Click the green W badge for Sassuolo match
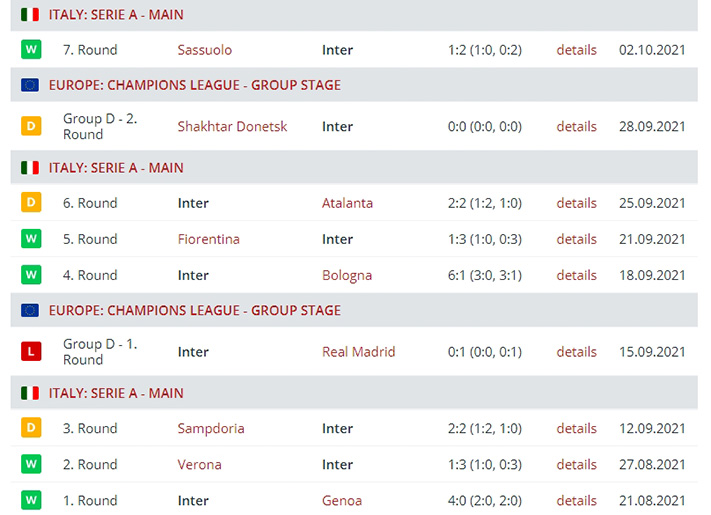The image size is (711, 515). point(31,49)
